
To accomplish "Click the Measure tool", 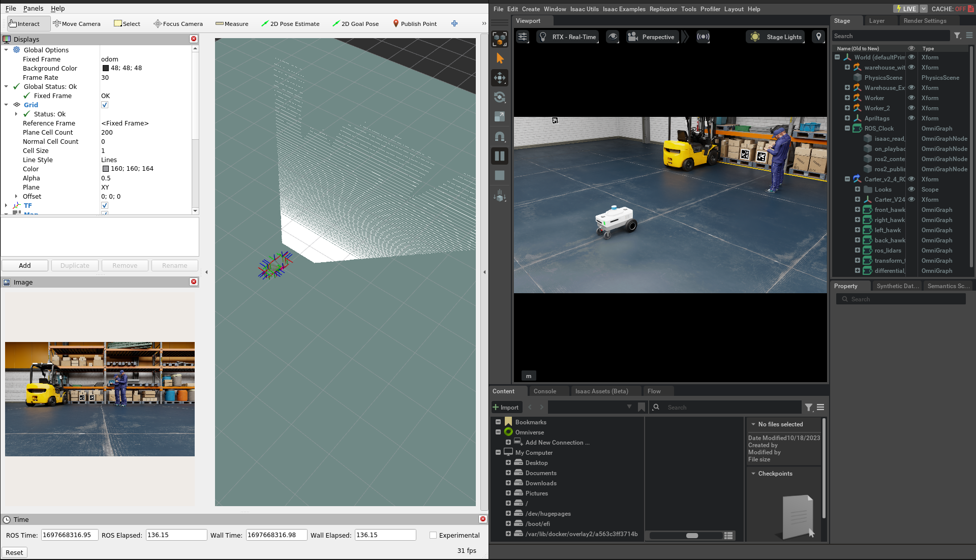I will point(232,24).
